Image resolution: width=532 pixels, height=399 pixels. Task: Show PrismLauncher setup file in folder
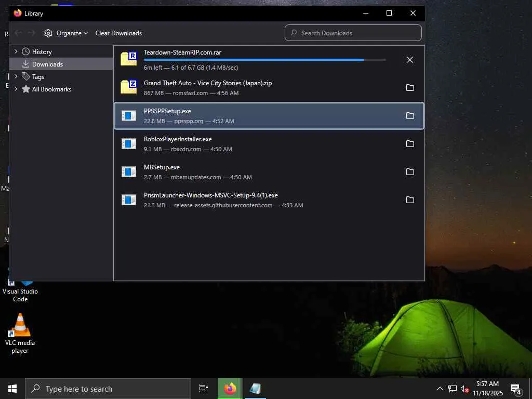[x=410, y=200]
